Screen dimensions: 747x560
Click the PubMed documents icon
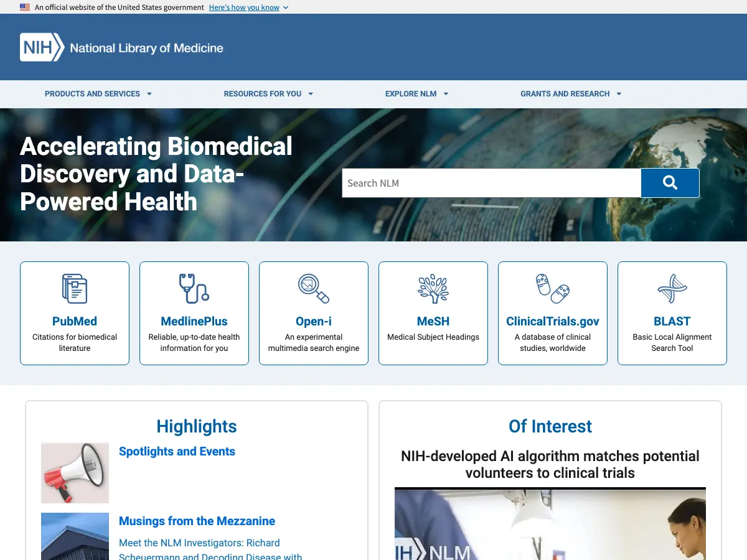(75, 289)
